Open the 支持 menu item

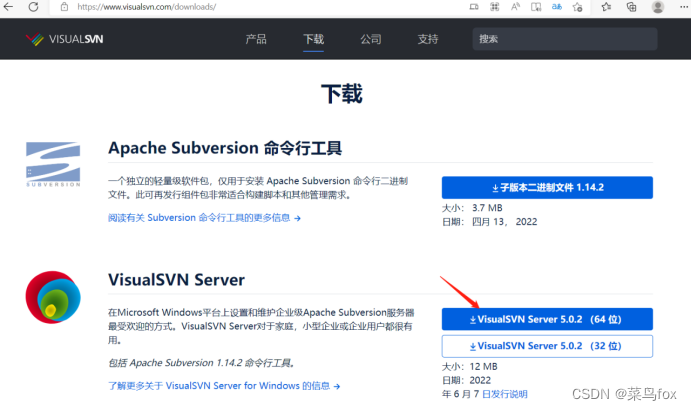428,39
